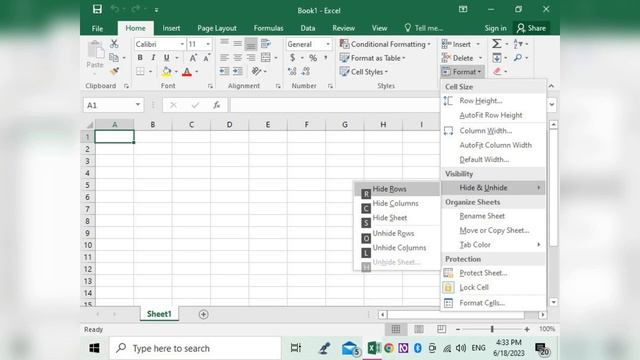The height and width of the screenshot is (360, 640).
Task: Open the Calibri font name dropdown
Action: click(x=182, y=44)
